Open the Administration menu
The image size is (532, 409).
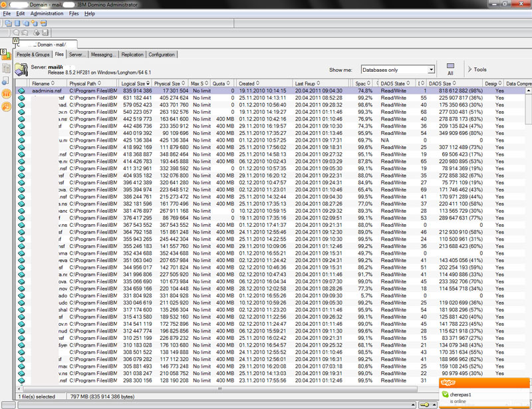pos(47,13)
